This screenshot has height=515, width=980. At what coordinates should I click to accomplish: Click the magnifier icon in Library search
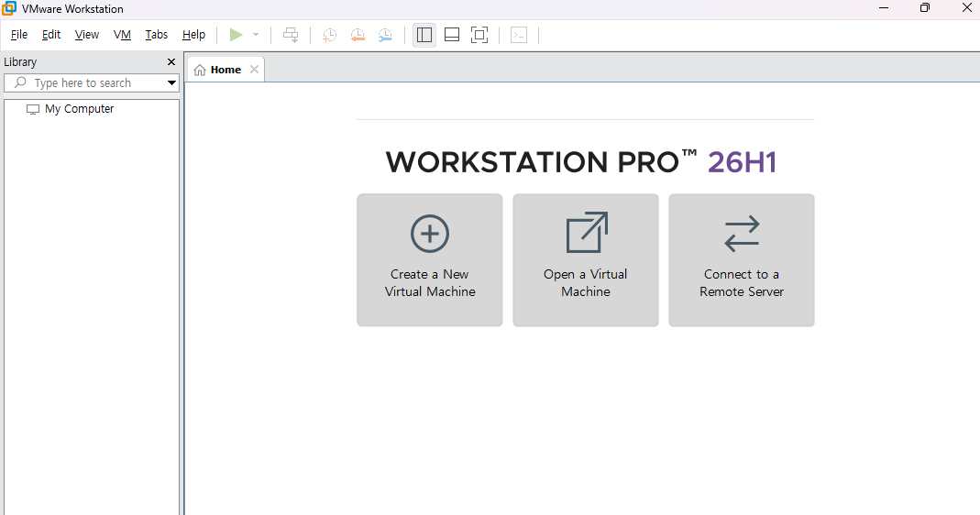20,82
